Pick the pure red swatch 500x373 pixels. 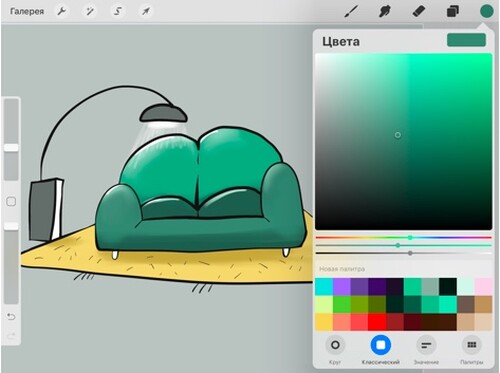click(377, 322)
